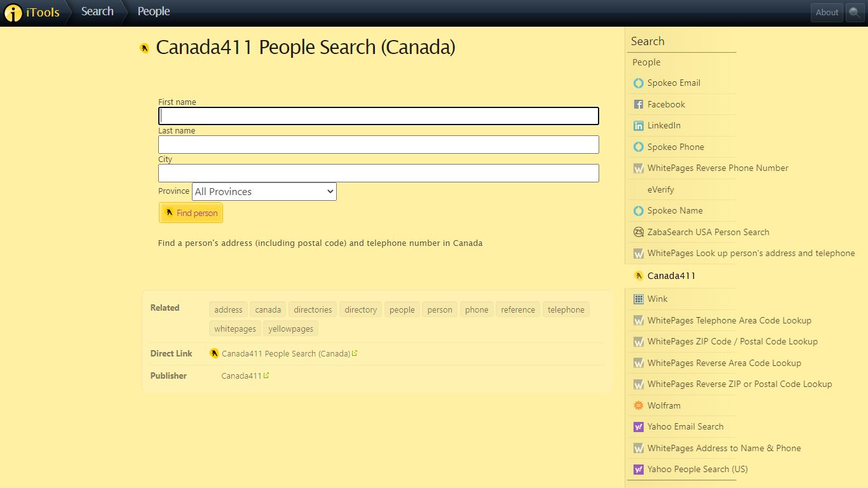The image size is (868, 488).
Task: Click the Wink grid icon
Action: [639, 299]
